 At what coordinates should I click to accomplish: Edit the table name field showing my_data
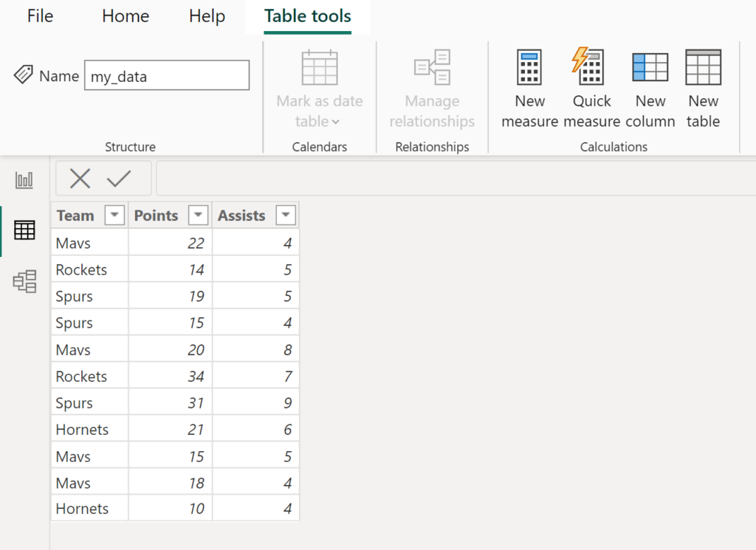pos(167,75)
